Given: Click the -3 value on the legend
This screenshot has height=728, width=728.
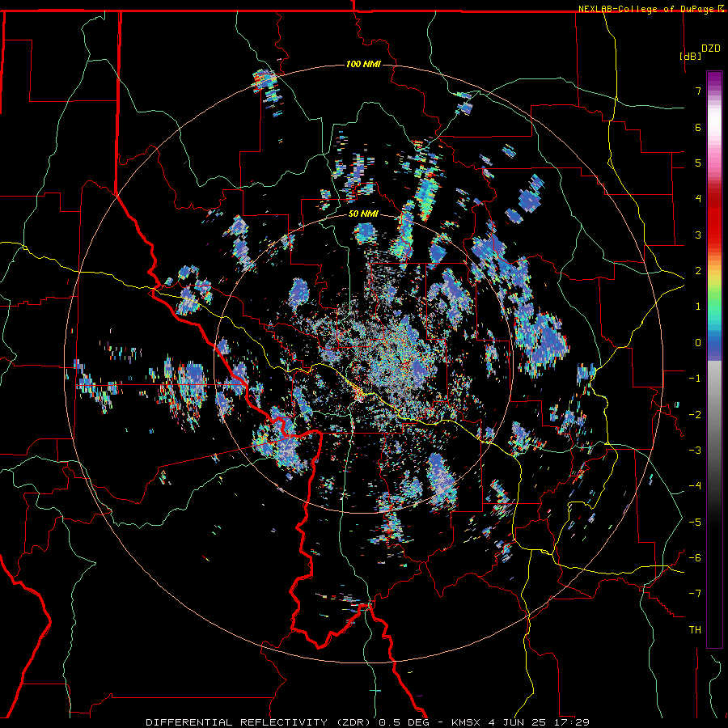Looking at the screenshot, I should (x=695, y=450).
